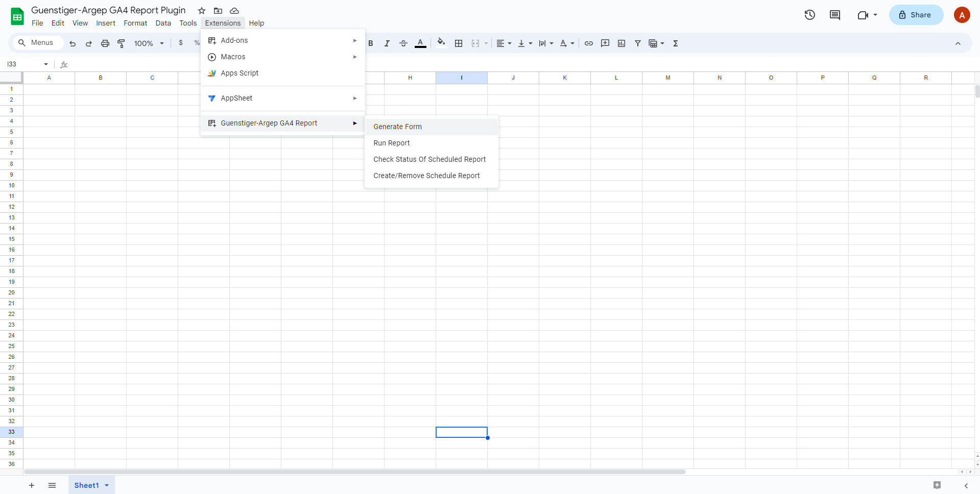Expand the Macros submenu
This screenshot has height=494, width=980.
(283, 57)
